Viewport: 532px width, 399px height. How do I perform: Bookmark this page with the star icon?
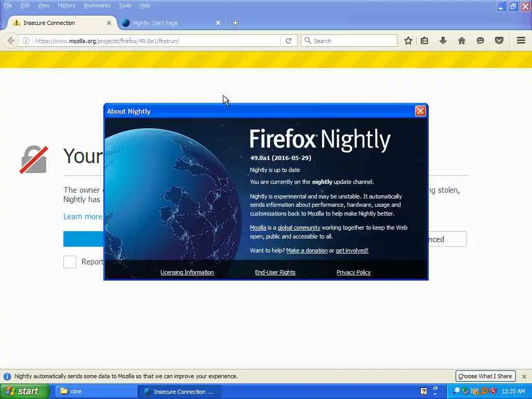pos(408,41)
